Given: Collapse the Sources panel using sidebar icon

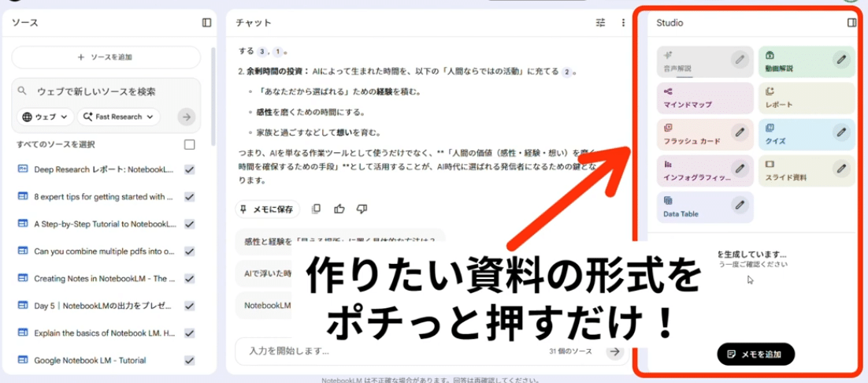Looking at the screenshot, I should (206, 23).
